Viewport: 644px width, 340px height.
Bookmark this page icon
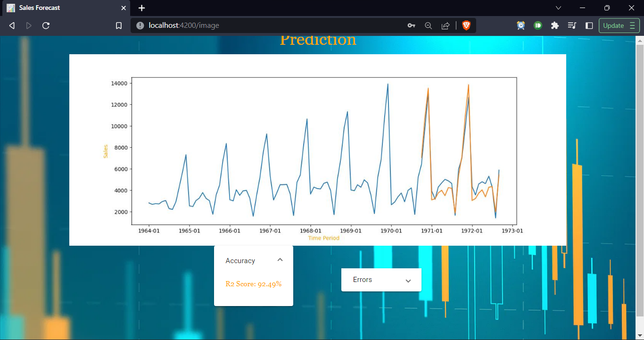(119, 25)
